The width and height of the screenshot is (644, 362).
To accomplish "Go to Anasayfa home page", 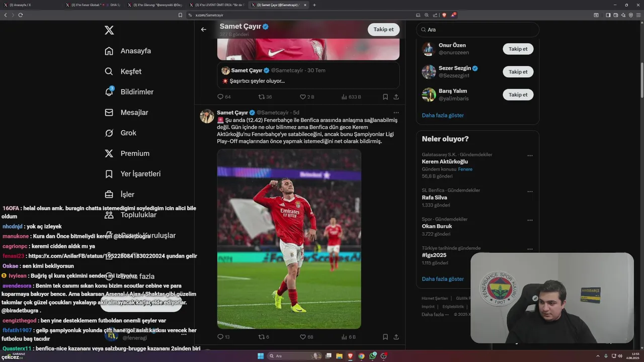I will 128,51.
